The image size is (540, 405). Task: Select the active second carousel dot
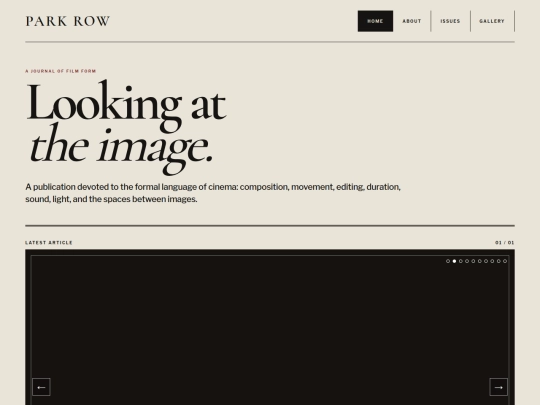tap(454, 261)
